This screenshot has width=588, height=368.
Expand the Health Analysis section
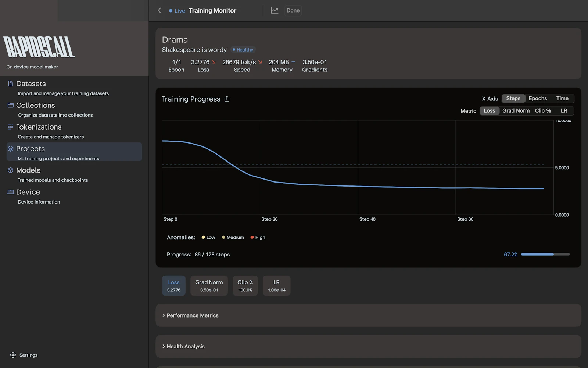click(x=368, y=346)
